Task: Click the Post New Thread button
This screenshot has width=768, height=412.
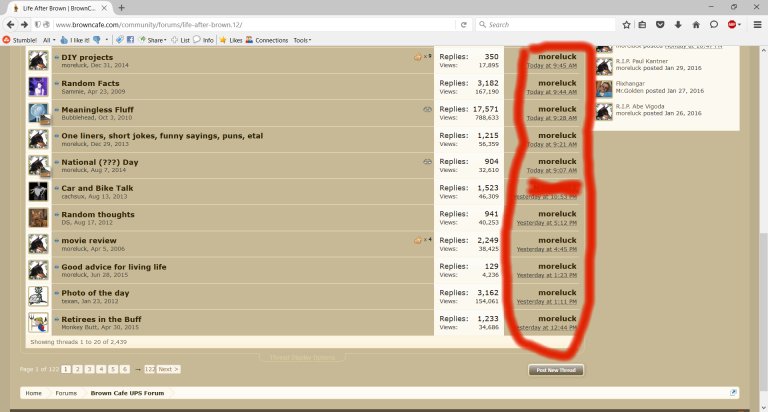Action: (556, 370)
